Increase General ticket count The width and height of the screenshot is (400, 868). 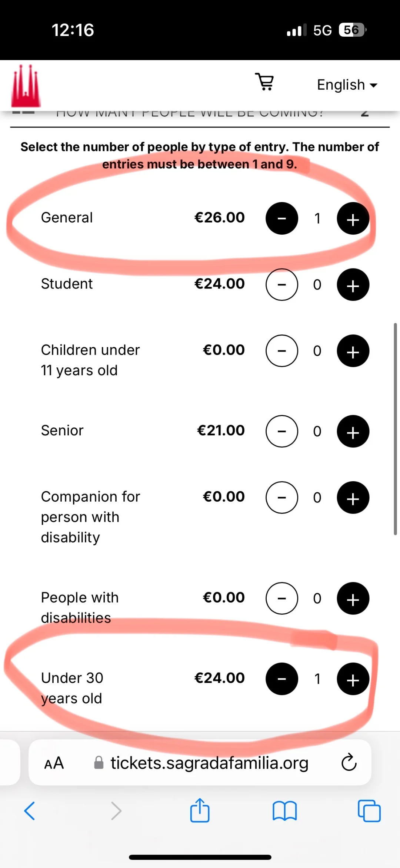pyautogui.click(x=353, y=218)
